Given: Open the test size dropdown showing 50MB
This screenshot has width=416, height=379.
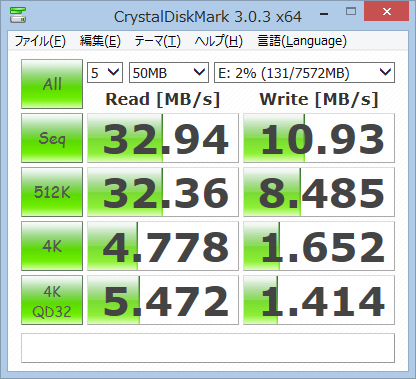Looking at the screenshot, I should pyautogui.click(x=169, y=72).
